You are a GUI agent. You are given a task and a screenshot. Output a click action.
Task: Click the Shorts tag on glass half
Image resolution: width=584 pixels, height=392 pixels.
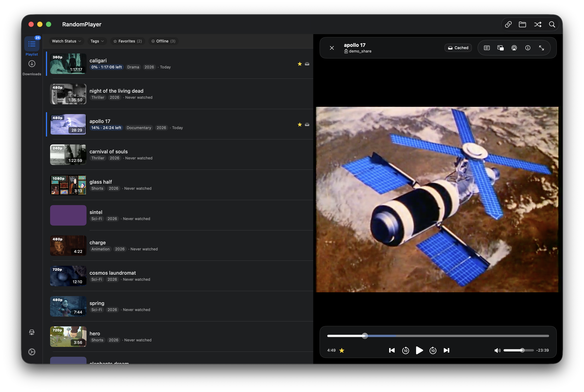pos(97,188)
